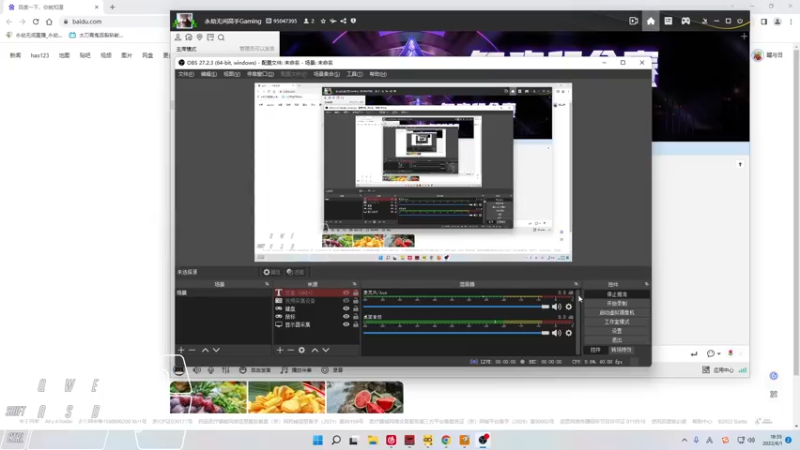Click the Exit button in OBS controls

click(x=617, y=340)
